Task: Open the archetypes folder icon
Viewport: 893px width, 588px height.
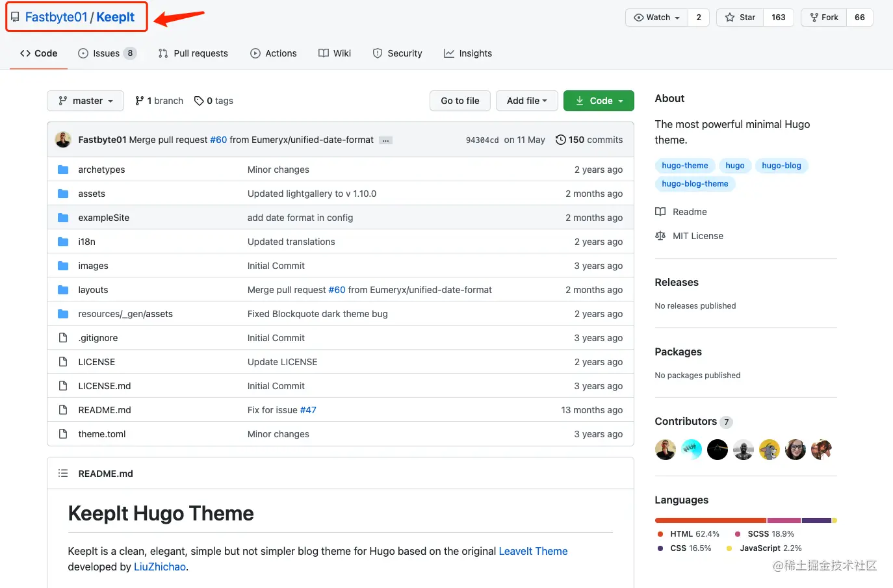Action: (63, 170)
